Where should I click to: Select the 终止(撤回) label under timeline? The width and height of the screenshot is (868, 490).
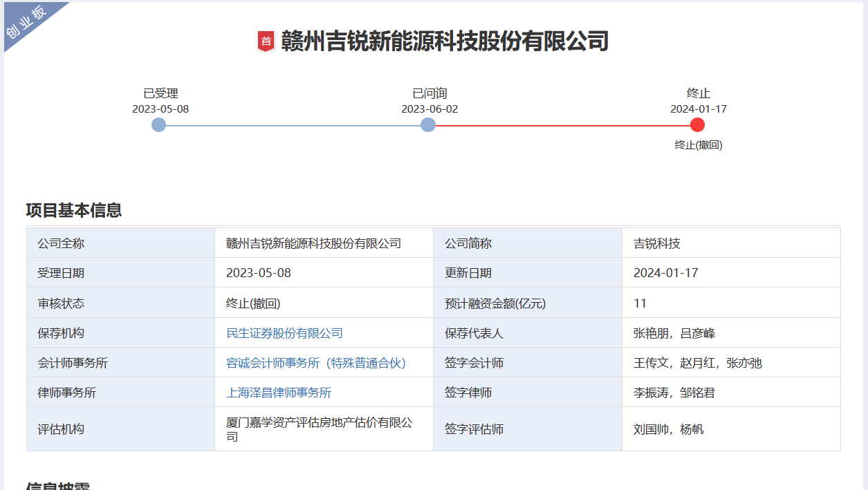coord(698,145)
